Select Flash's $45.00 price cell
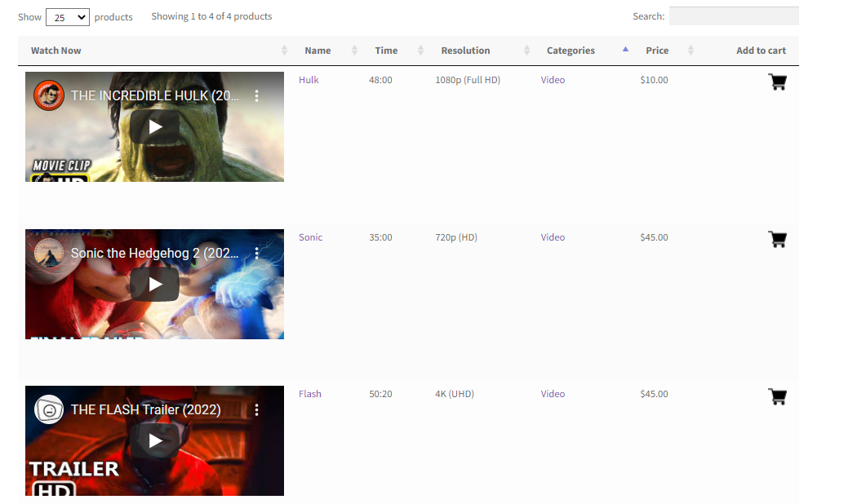 [654, 394]
